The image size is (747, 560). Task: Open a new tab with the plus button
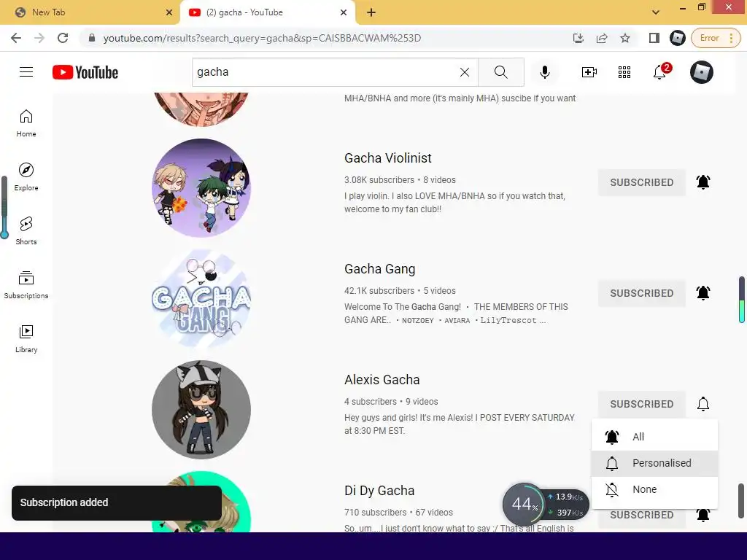click(371, 12)
